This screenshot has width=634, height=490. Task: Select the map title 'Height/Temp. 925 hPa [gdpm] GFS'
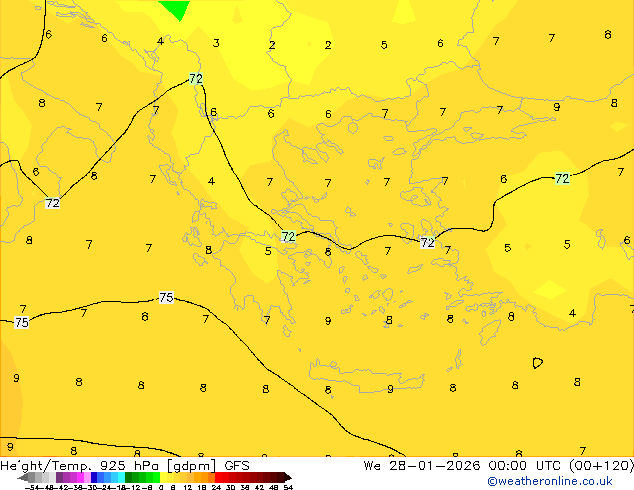point(125,466)
